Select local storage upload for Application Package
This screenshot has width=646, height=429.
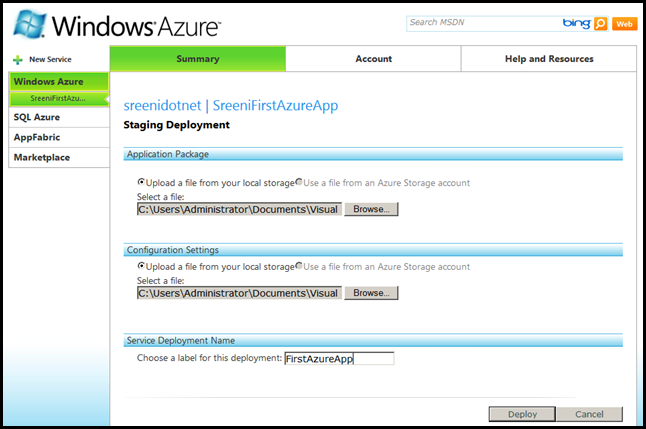141,183
